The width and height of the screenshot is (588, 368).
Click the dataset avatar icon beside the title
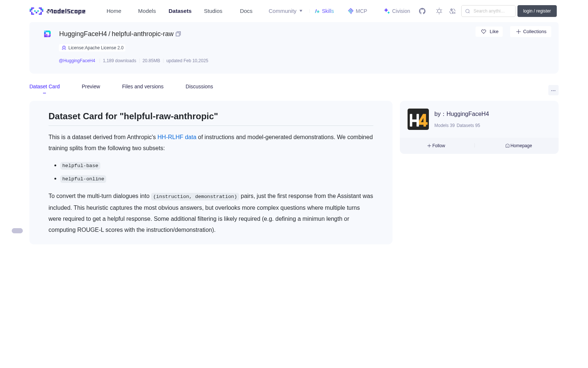click(47, 34)
